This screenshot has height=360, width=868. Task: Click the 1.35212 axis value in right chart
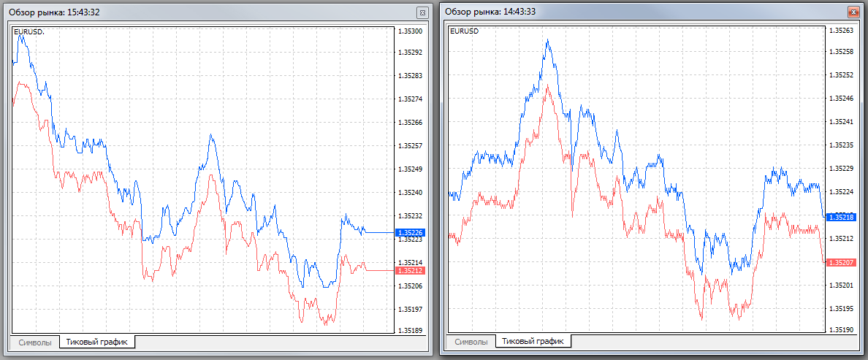coord(840,239)
